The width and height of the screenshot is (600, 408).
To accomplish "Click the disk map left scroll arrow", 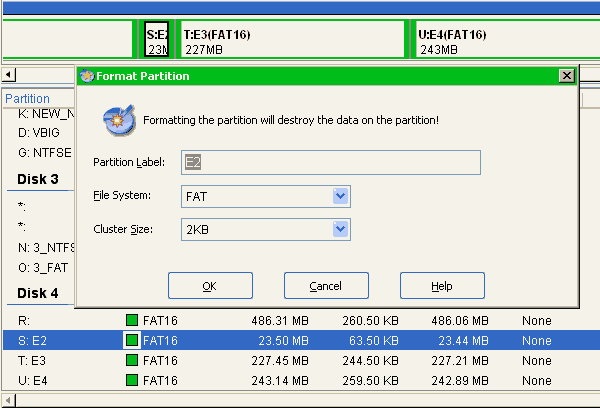I will point(9,74).
